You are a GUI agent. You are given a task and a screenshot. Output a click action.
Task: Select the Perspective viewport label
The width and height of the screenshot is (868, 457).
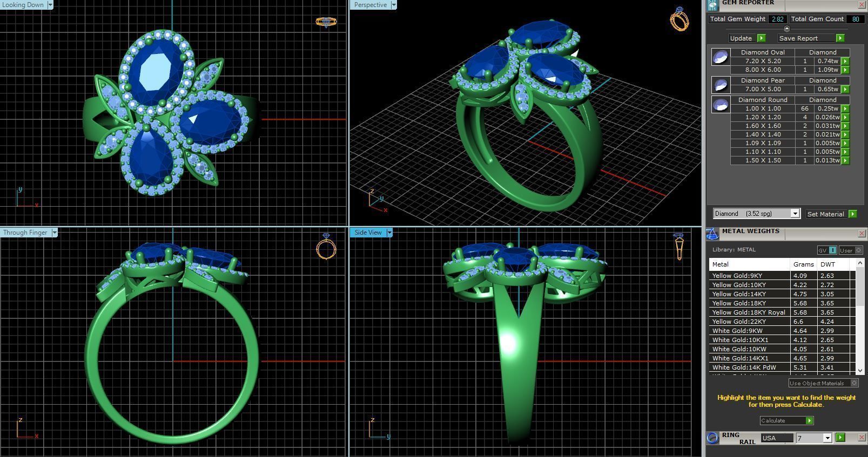370,5
